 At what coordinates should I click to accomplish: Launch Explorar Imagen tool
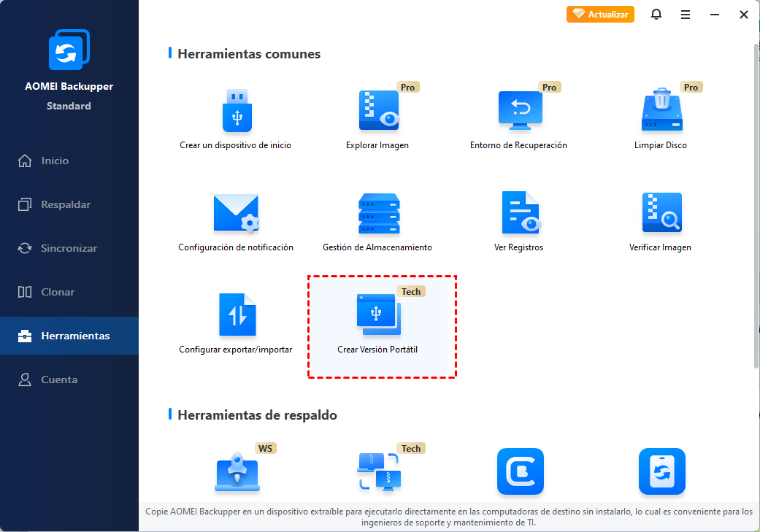377,119
